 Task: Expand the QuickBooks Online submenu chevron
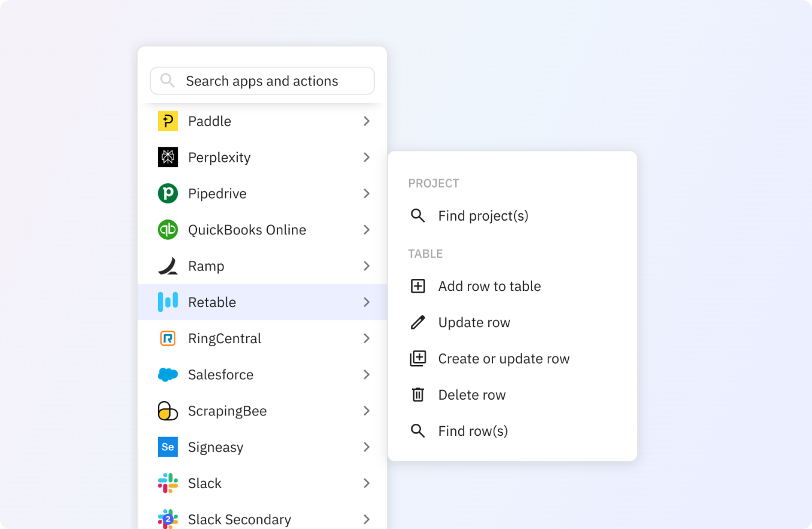(366, 230)
